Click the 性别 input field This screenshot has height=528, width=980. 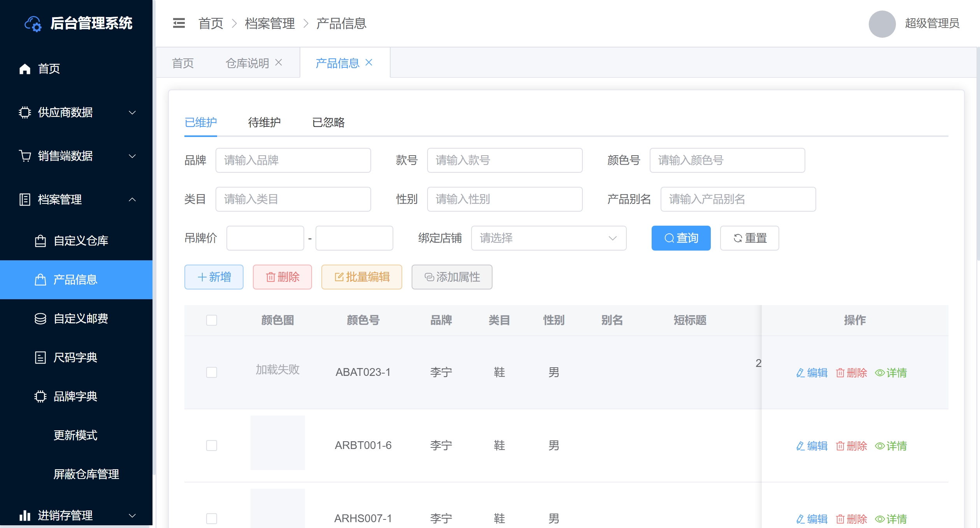[x=505, y=199]
